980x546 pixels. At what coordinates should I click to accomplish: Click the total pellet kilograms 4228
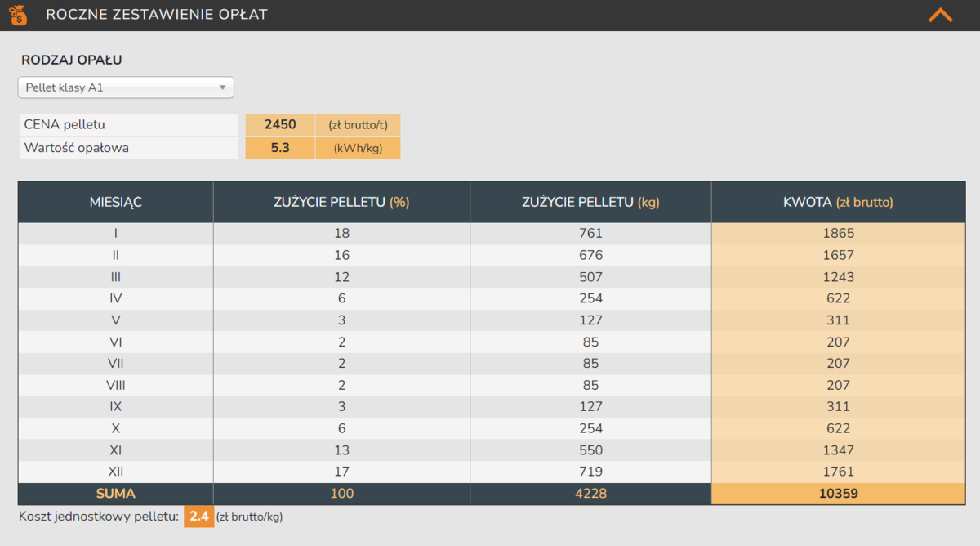coord(590,494)
